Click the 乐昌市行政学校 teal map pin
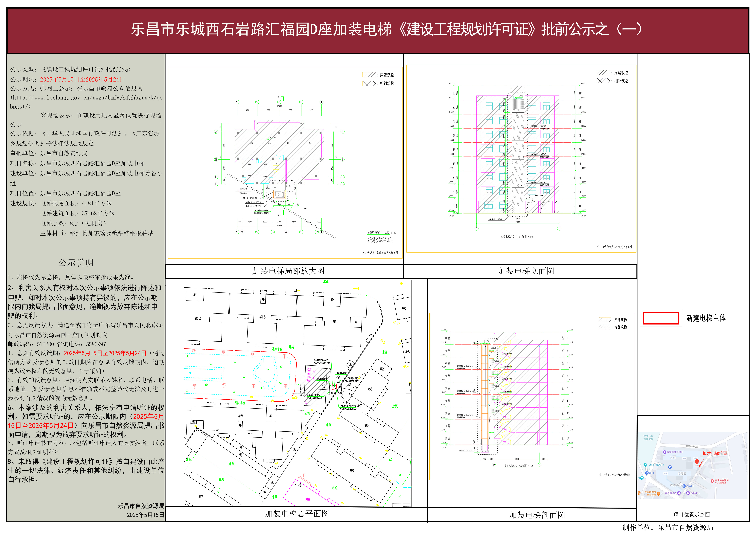Viewport: 756px width, 535px height. (645, 465)
